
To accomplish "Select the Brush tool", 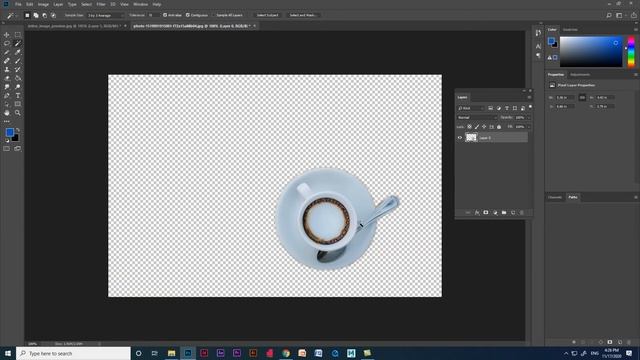I will coord(18,61).
